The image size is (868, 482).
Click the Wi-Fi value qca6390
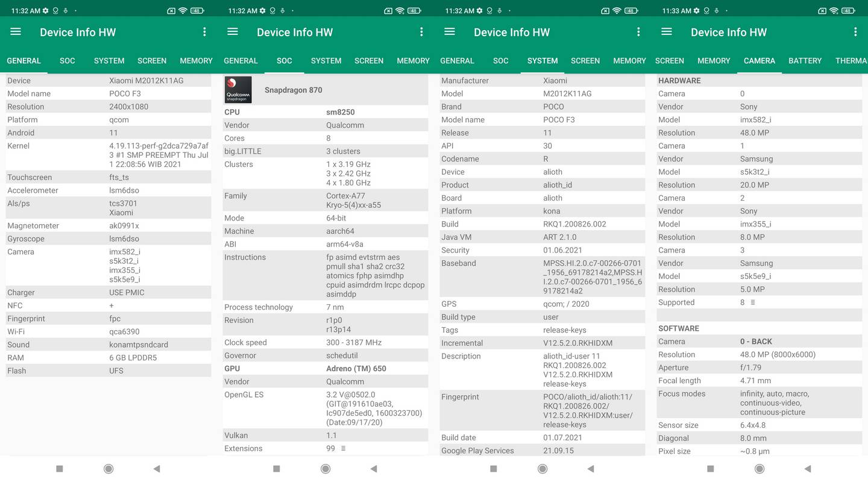124,331
